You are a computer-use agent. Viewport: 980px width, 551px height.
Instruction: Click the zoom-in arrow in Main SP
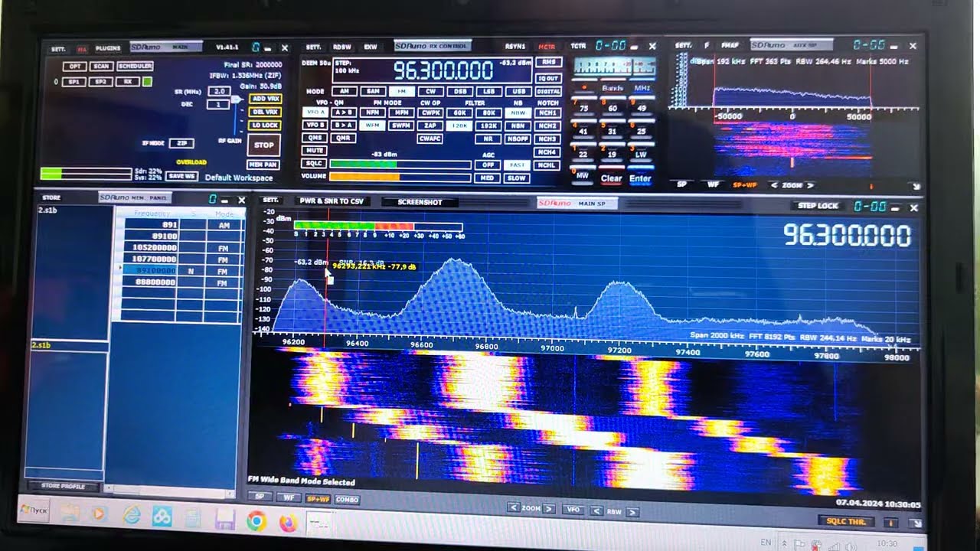pyautogui.click(x=548, y=509)
